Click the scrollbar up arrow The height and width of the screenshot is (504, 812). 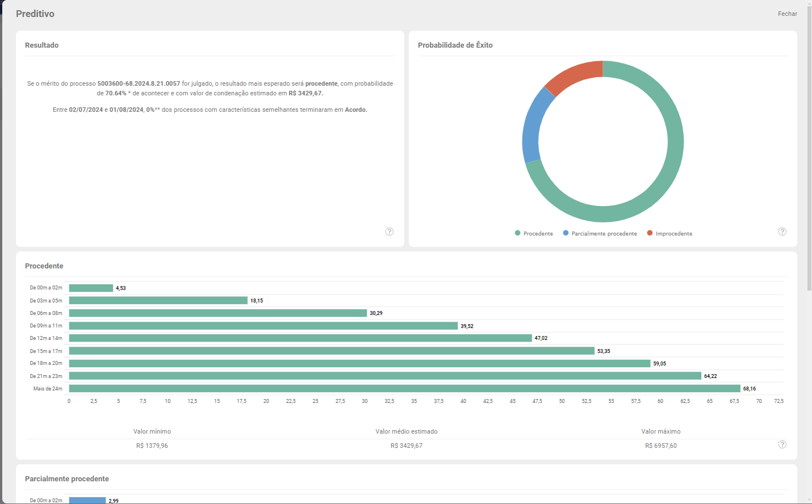809,3
